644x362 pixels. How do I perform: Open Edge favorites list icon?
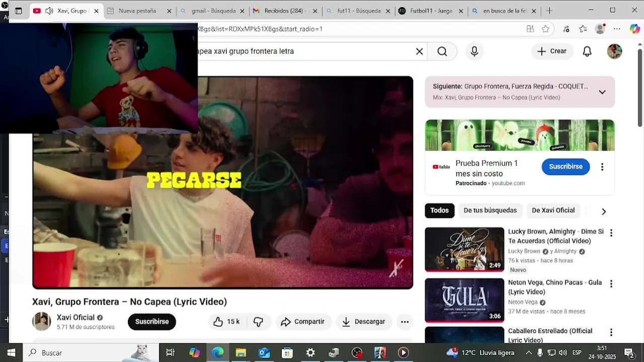583,29
